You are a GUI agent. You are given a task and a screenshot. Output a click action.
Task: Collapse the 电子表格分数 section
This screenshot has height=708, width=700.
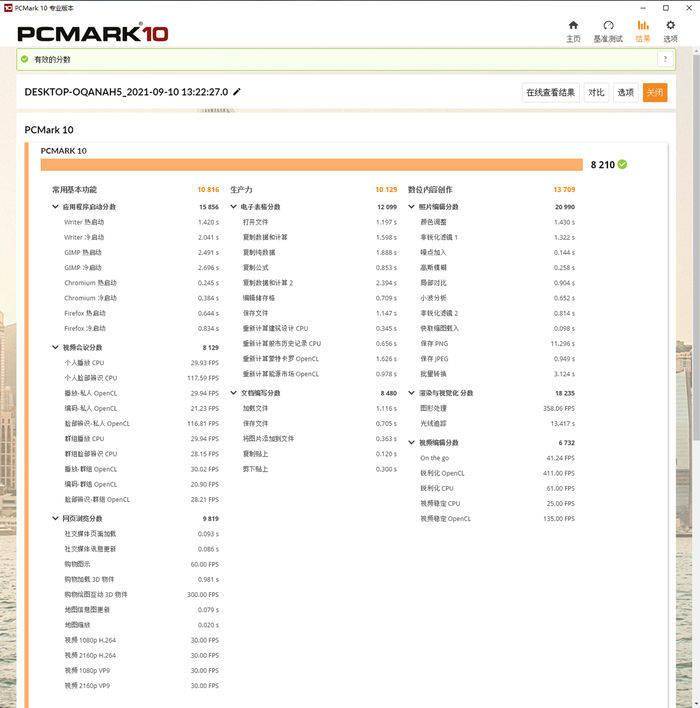tap(233, 207)
